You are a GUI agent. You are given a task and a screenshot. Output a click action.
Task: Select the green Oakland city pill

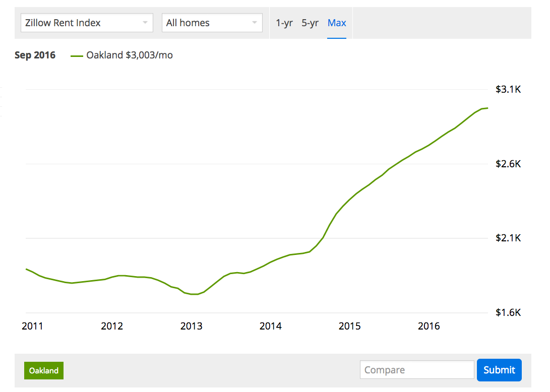43,370
